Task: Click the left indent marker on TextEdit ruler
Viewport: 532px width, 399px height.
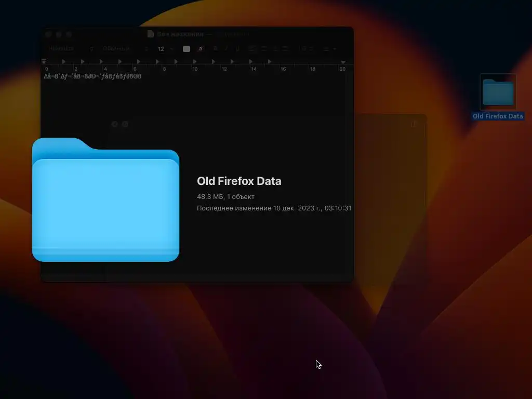Action: click(44, 62)
